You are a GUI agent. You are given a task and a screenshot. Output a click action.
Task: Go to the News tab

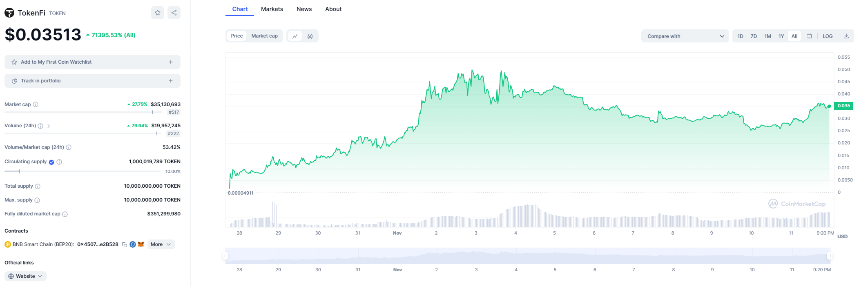pyautogui.click(x=304, y=9)
